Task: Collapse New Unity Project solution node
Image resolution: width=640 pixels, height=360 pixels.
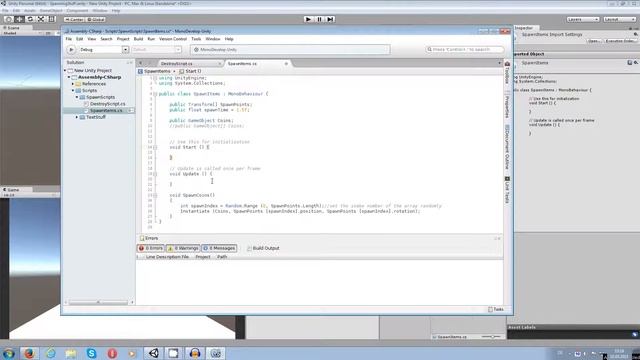Action: [x=65, y=71]
